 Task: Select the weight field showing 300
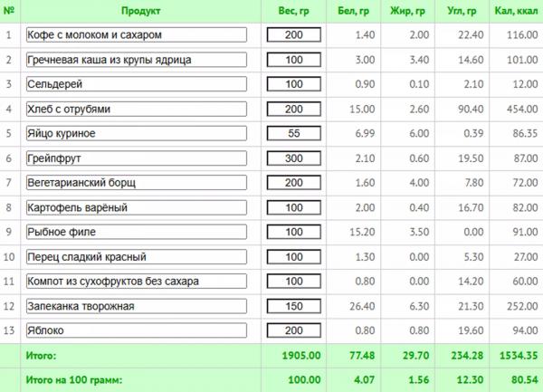pos(293,158)
